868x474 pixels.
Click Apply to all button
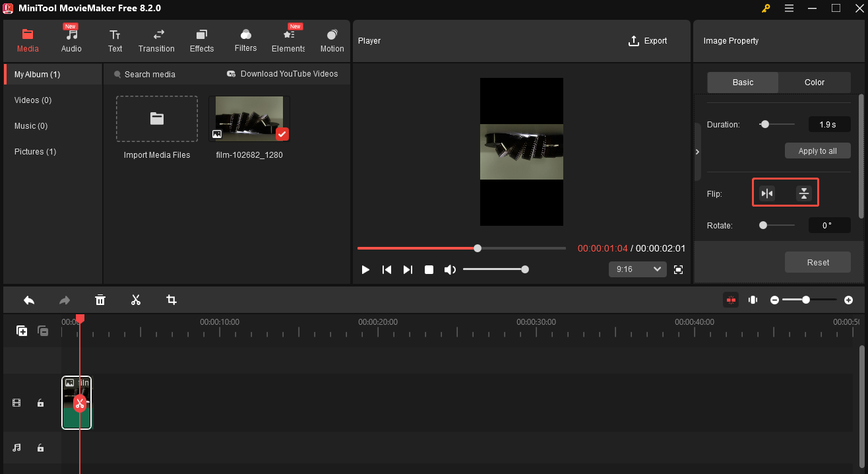point(818,151)
